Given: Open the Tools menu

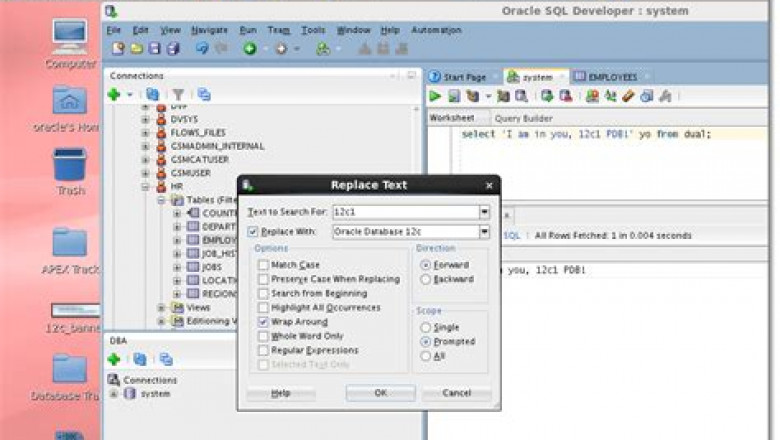Looking at the screenshot, I should coord(313,31).
